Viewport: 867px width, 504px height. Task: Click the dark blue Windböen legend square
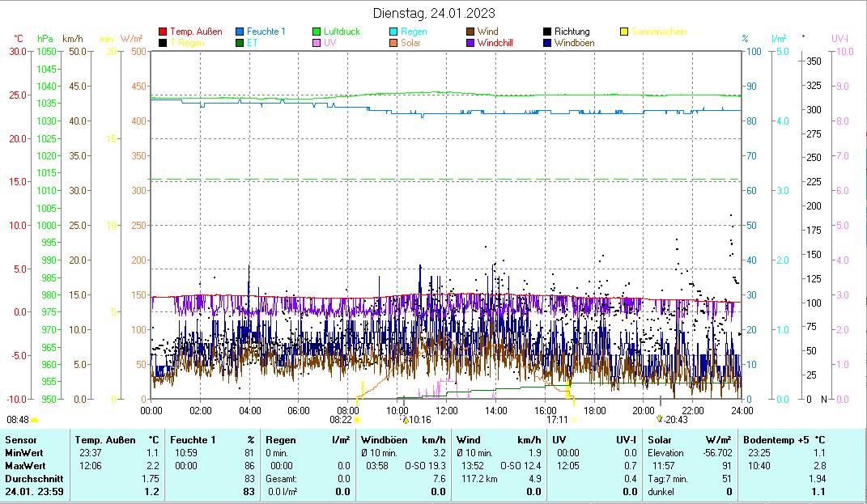coord(547,43)
